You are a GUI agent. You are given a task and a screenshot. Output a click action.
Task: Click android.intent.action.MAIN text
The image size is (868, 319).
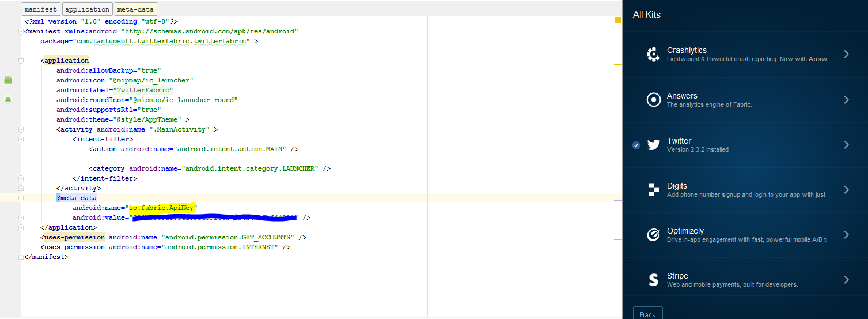(x=230, y=149)
